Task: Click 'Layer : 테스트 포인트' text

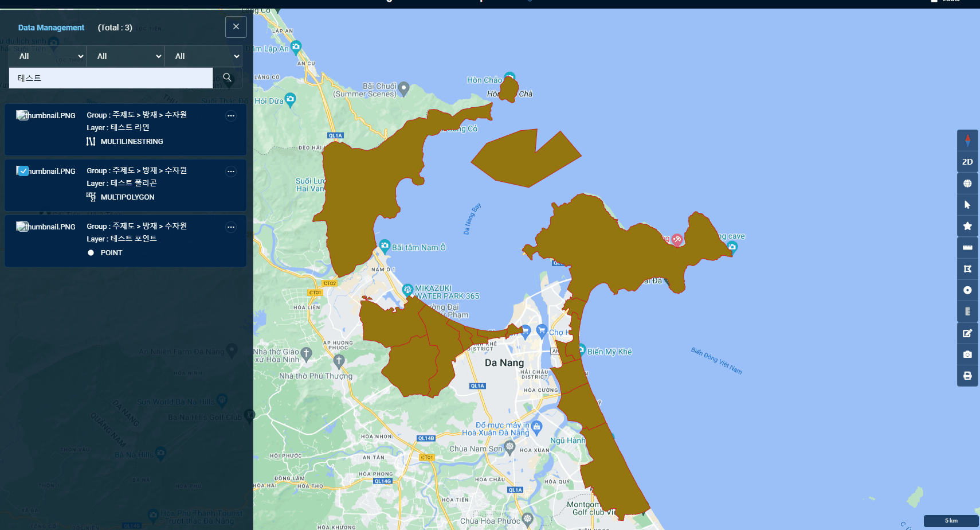Action: click(x=121, y=239)
